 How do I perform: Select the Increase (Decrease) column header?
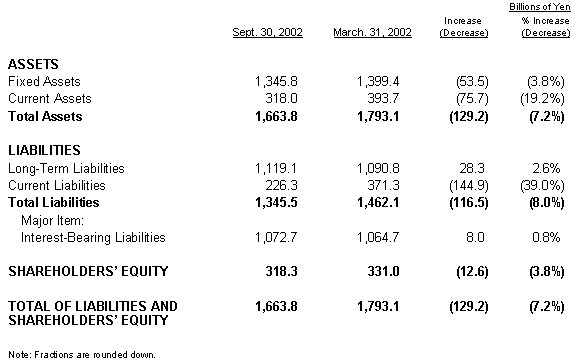pos(464,27)
